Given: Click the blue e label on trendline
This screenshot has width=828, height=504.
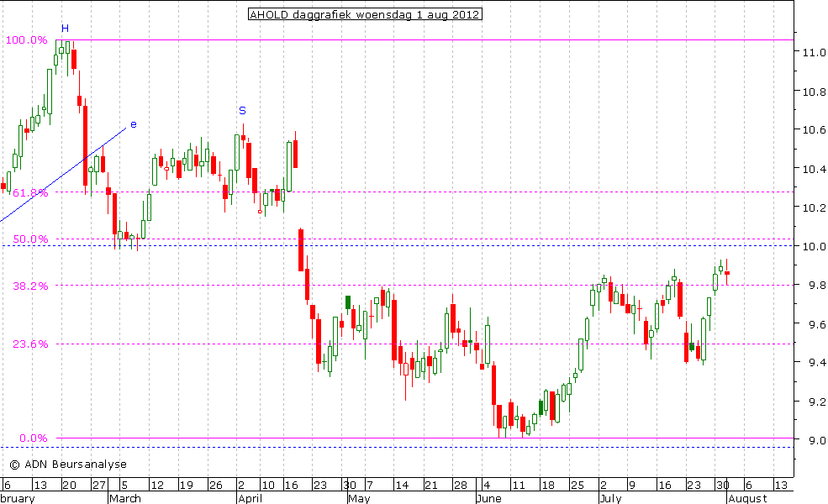Looking at the screenshot, I should tap(134, 124).
